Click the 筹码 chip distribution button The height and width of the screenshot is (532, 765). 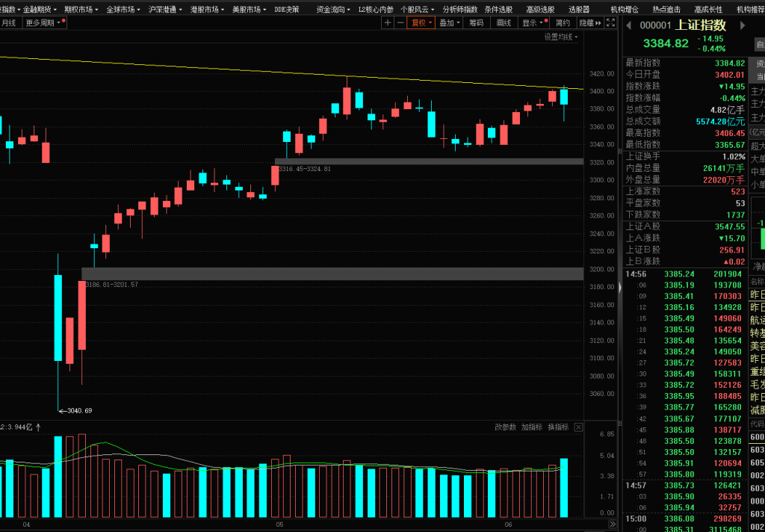(x=476, y=22)
